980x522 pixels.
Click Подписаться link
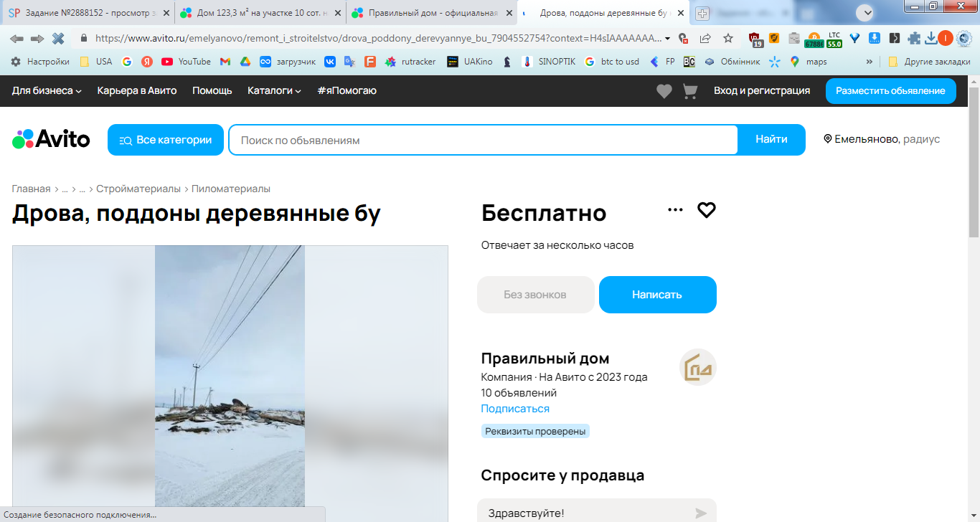tap(515, 409)
